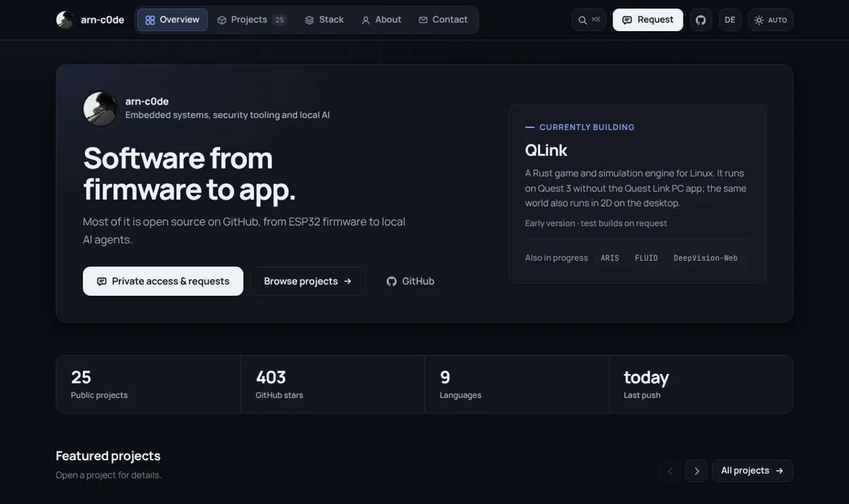Open the Projects tab
The height and width of the screenshot is (504, 849).
[x=252, y=20]
